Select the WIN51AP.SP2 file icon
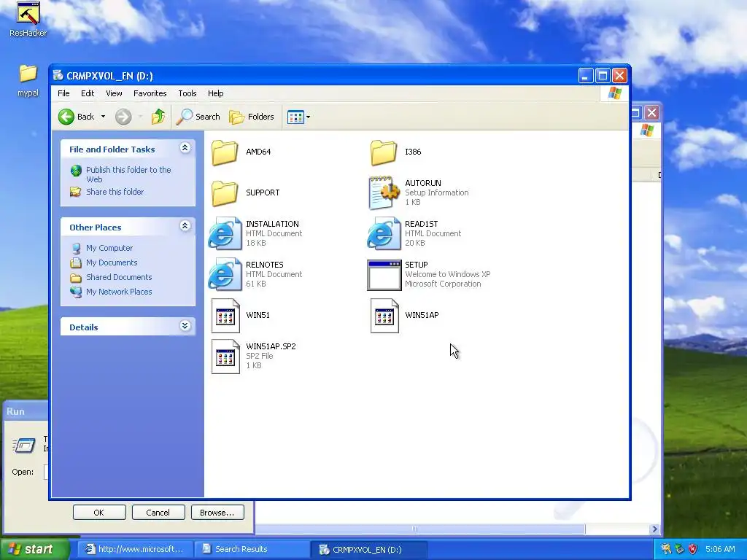This screenshot has height=560, width=747. click(x=225, y=356)
